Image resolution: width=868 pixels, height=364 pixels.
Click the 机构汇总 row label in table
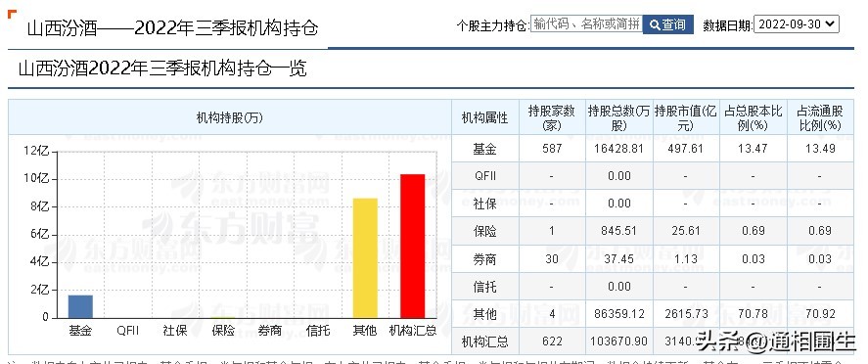point(485,342)
